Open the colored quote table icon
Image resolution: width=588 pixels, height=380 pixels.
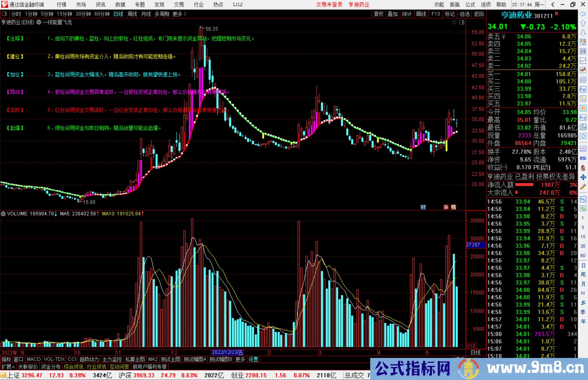click(x=583, y=51)
